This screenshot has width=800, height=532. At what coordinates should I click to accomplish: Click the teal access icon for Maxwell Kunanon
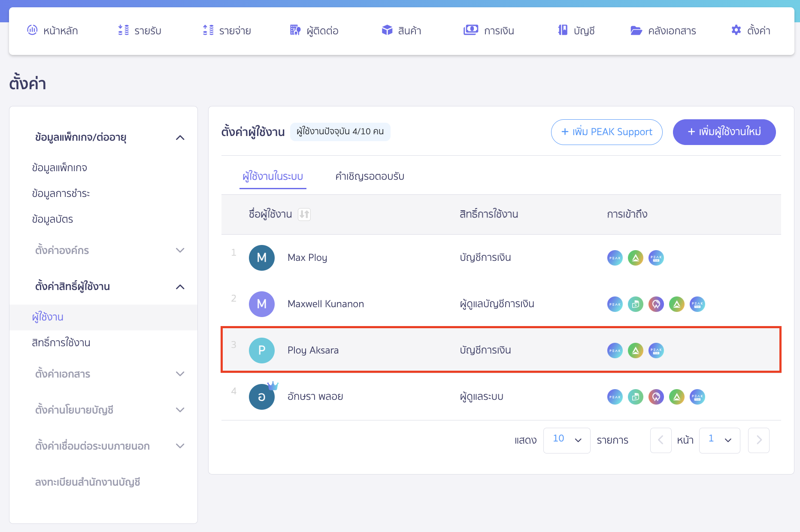(x=635, y=304)
